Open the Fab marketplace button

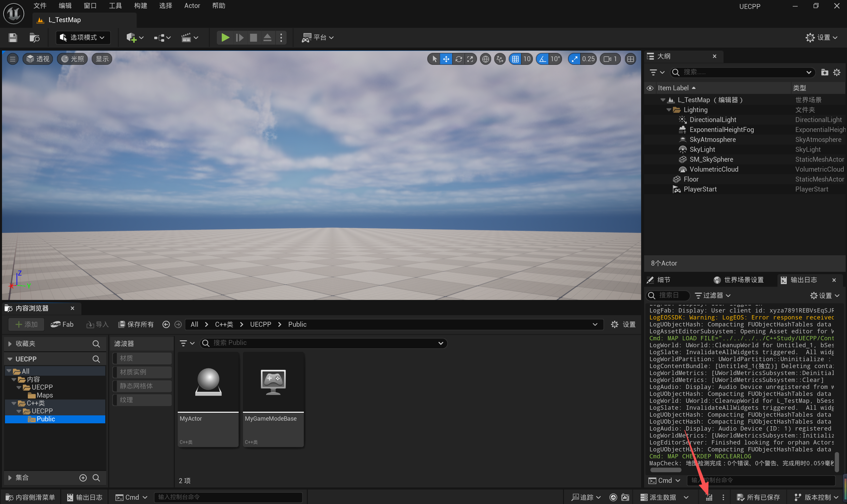point(62,324)
